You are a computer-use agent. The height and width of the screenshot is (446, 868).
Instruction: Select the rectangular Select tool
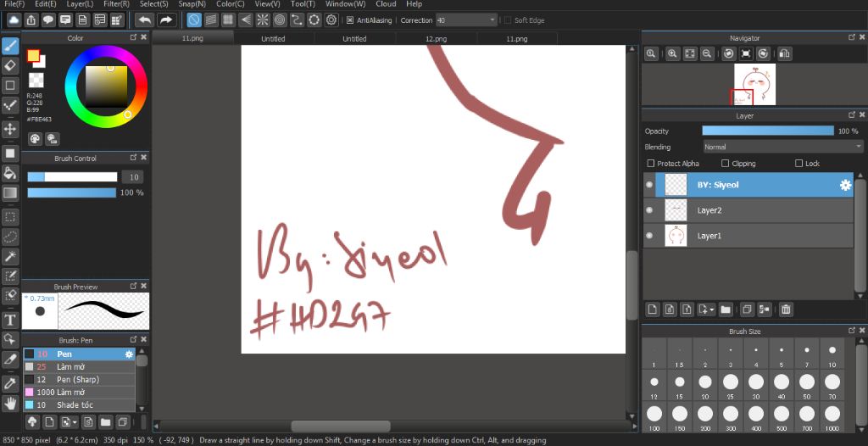pyautogui.click(x=10, y=216)
